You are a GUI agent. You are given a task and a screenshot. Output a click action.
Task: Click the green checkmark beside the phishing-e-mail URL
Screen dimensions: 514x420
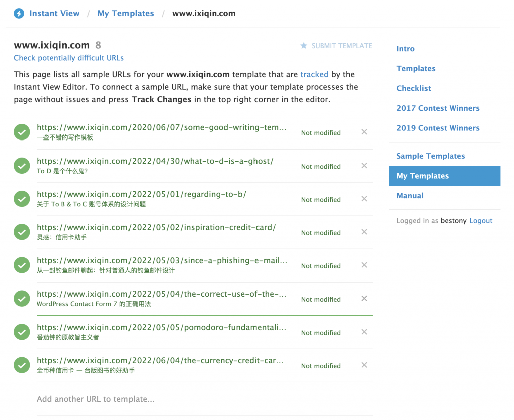pyautogui.click(x=22, y=265)
